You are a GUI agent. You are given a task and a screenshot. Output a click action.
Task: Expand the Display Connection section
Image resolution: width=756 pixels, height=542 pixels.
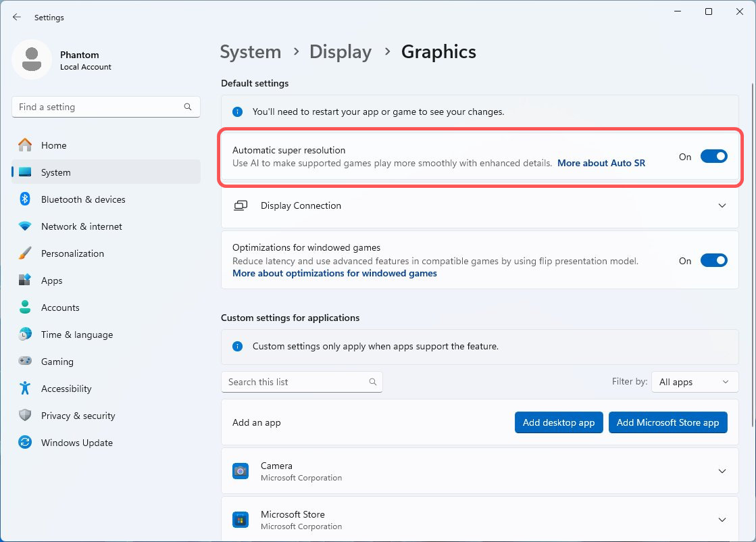point(722,206)
